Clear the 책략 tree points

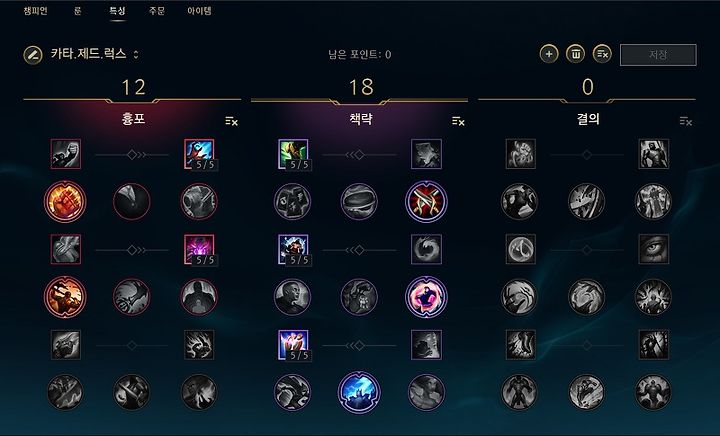[x=458, y=121]
